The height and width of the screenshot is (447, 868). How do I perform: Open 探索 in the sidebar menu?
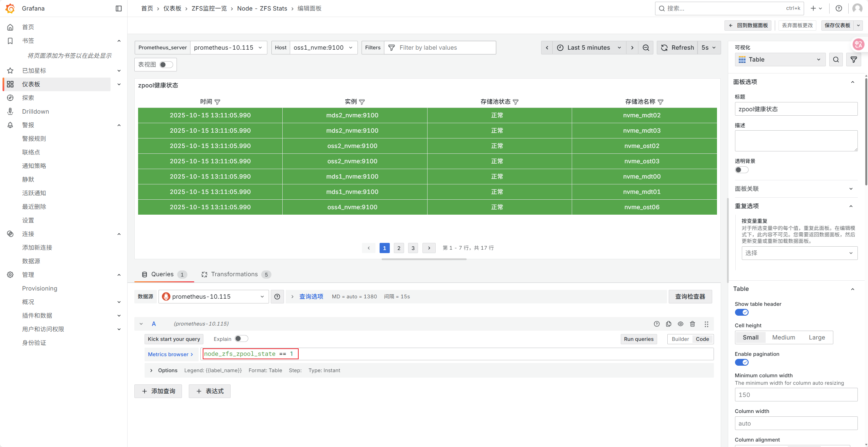click(28, 98)
